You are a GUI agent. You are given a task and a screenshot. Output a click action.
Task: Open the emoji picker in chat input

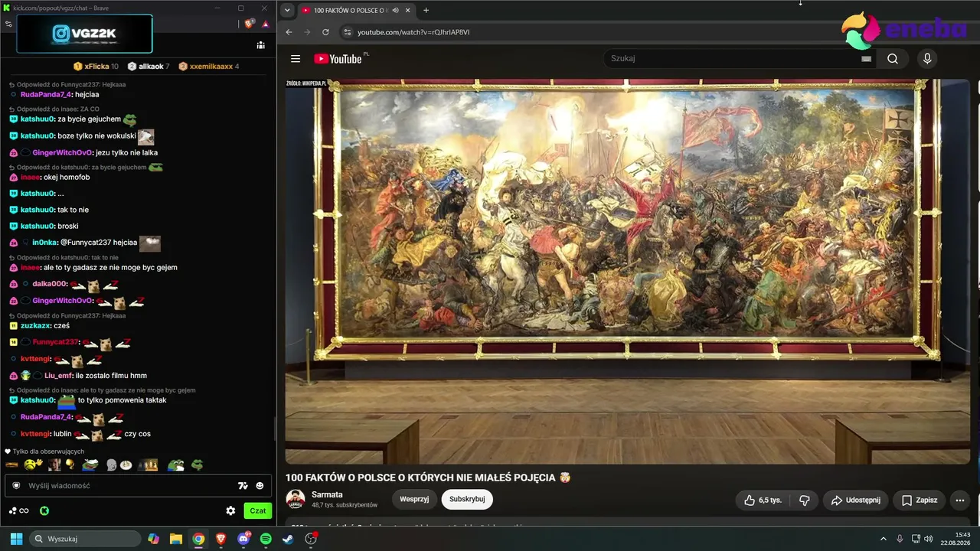pos(260,486)
